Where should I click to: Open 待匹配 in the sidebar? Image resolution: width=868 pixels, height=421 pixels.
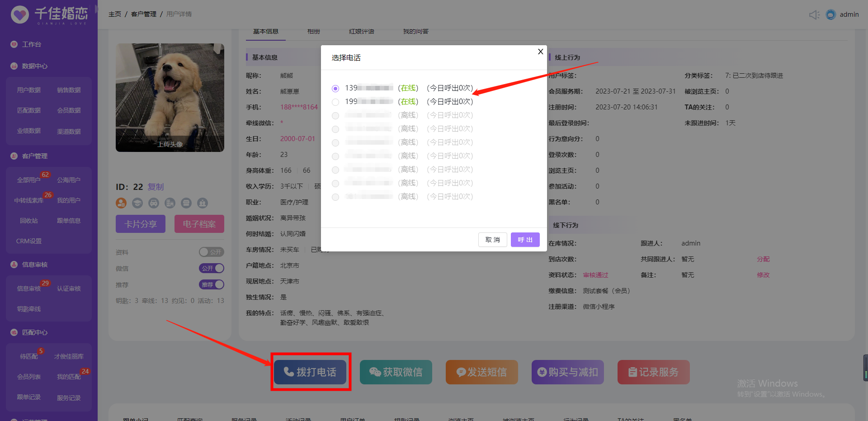click(29, 356)
